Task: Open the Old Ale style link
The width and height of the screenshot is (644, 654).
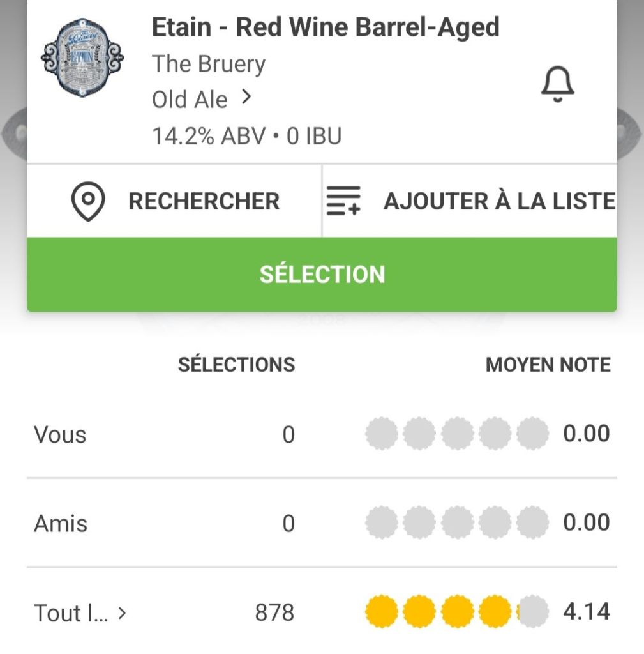Action: click(190, 100)
